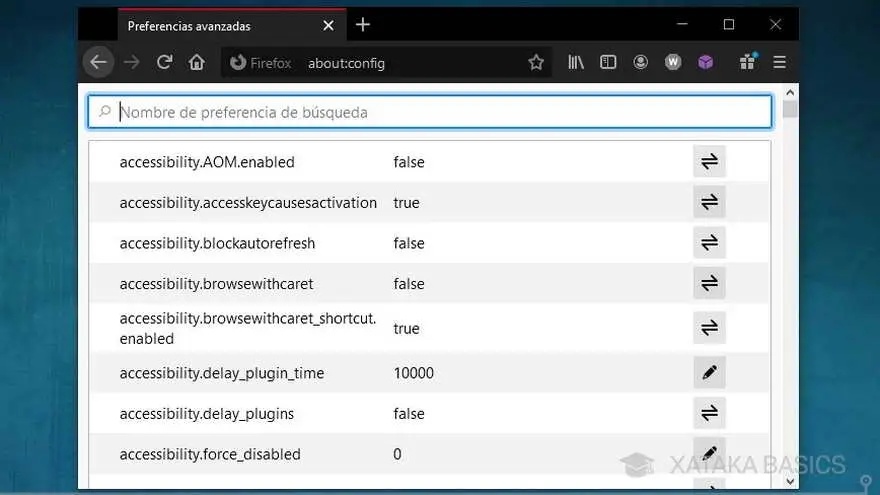880x495 pixels.
Task: Click the scrollbar down arrow
Action: click(790, 481)
